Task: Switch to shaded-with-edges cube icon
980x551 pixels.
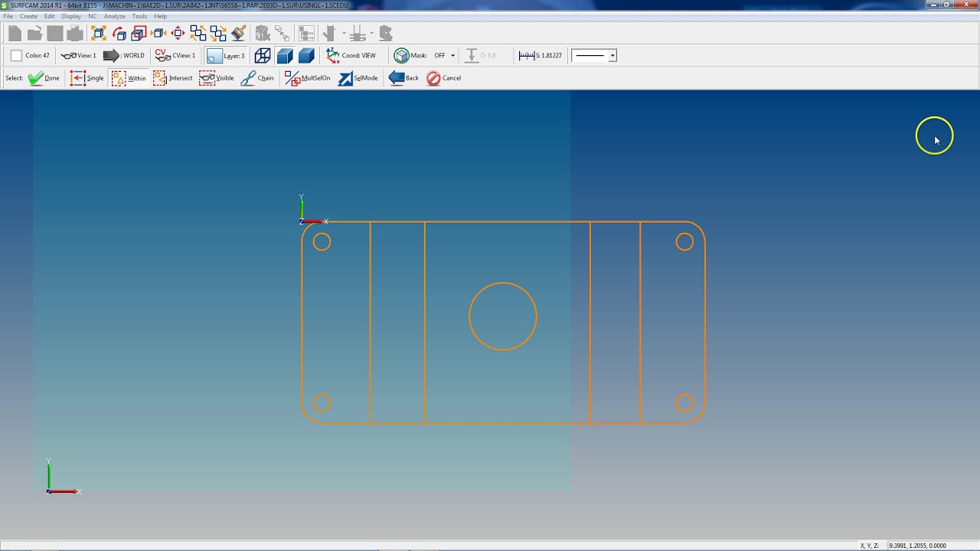Action: pyautogui.click(x=285, y=56)
